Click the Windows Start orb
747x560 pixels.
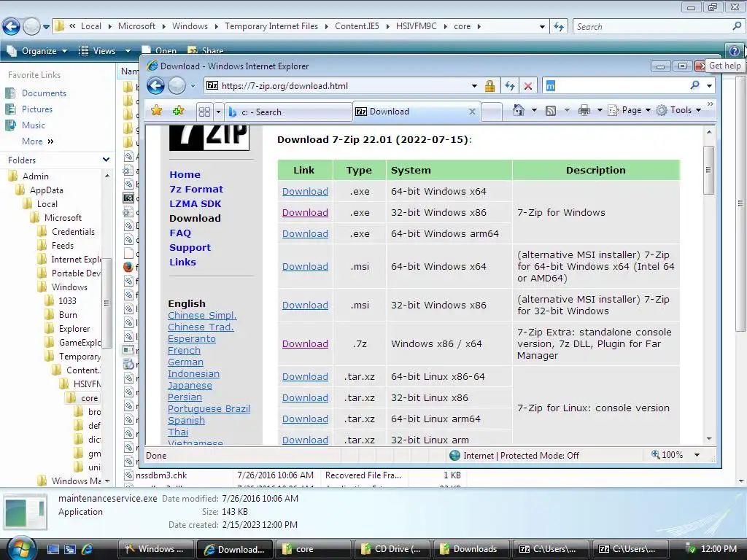point(21,548)
